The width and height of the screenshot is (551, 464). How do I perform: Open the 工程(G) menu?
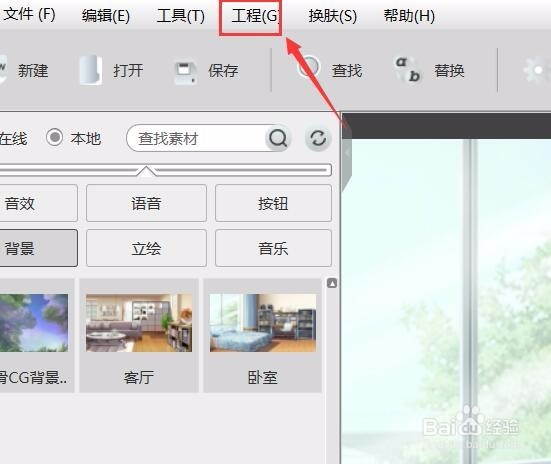click(256, 16)
